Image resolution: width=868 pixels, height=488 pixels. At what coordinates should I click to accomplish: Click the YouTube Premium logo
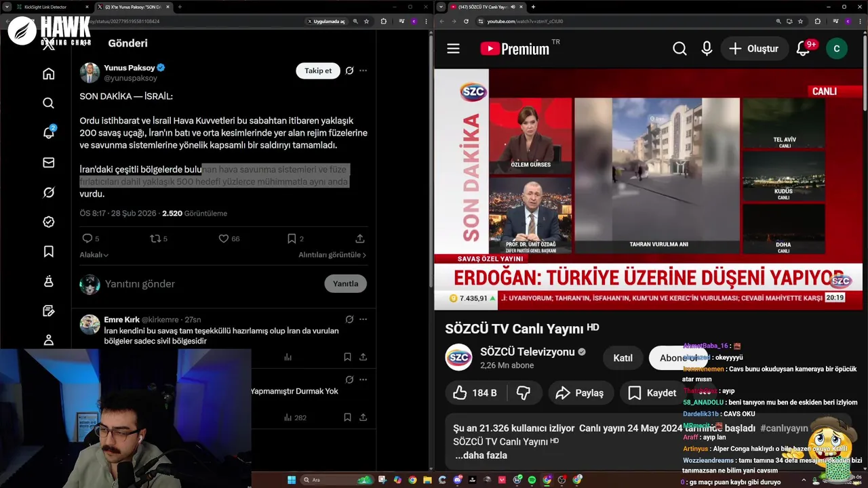[515, 49]
